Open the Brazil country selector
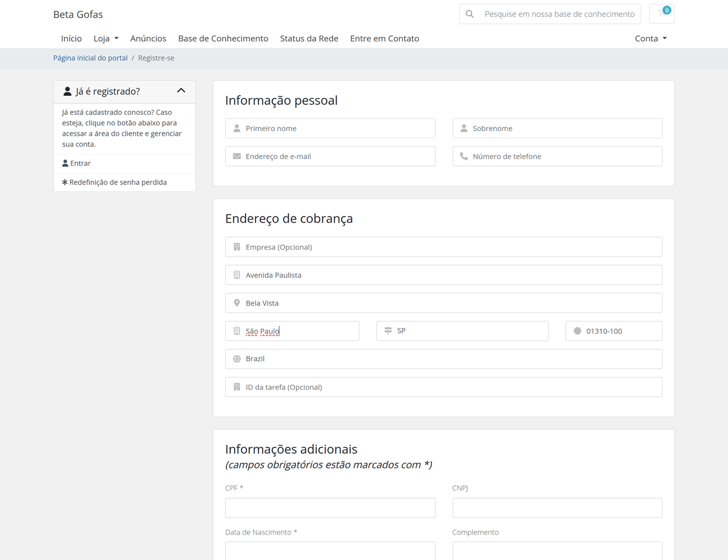The width and height of the screenshot is (728, 560). pyautogui.click(x=443, y=359)
